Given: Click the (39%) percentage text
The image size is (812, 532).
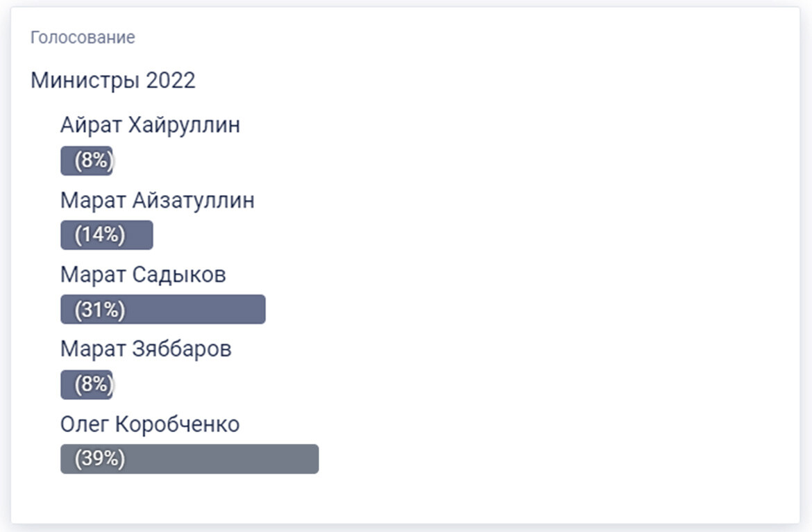Looking at the screenshot, I should 100,459.
